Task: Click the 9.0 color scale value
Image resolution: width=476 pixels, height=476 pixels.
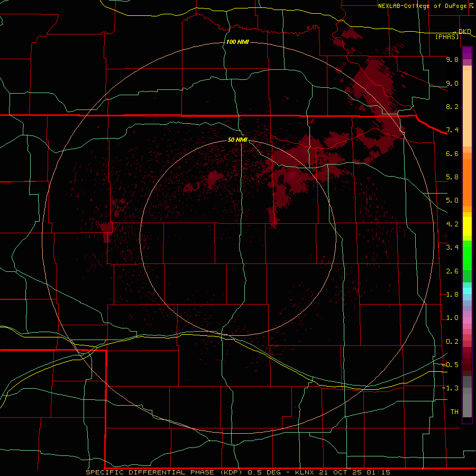Action: [x=452, y=83]
